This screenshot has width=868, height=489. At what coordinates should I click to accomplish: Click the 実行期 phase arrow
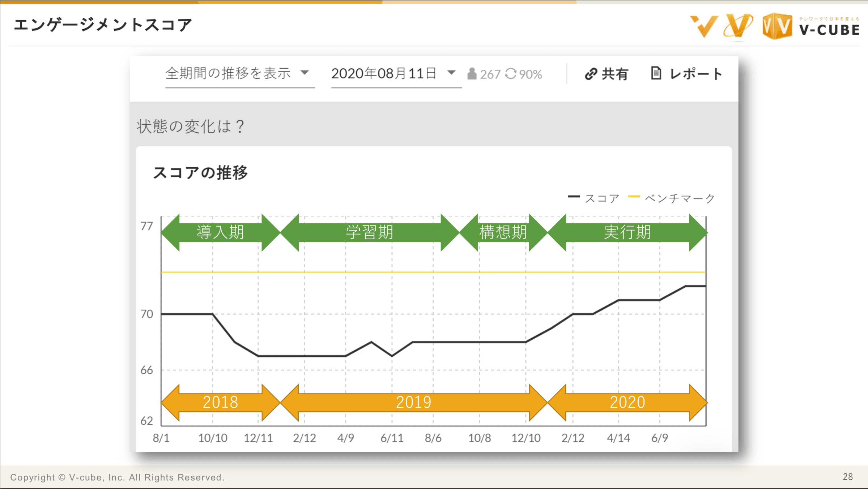pos(627,232)
